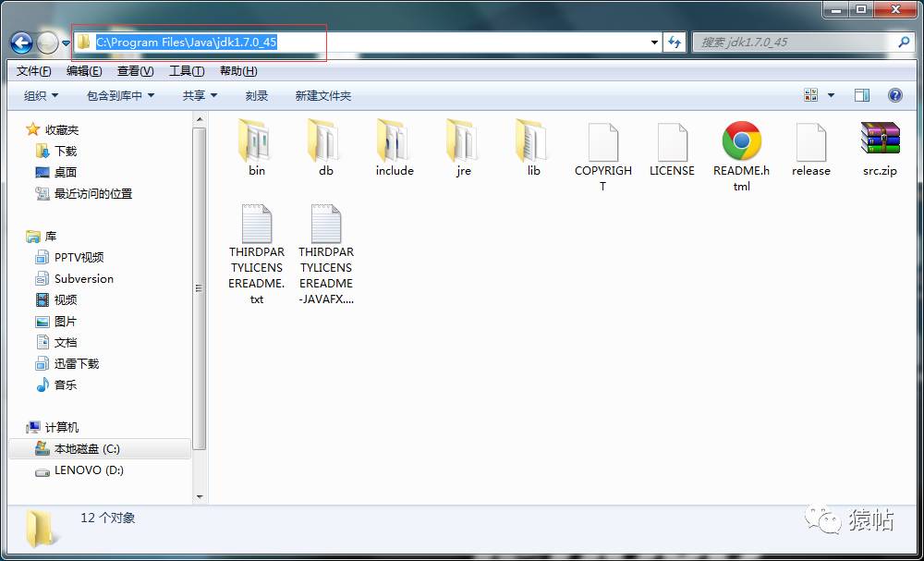
Task: Open the Share (共享) dropdown
Action: (x=200, y=95)
